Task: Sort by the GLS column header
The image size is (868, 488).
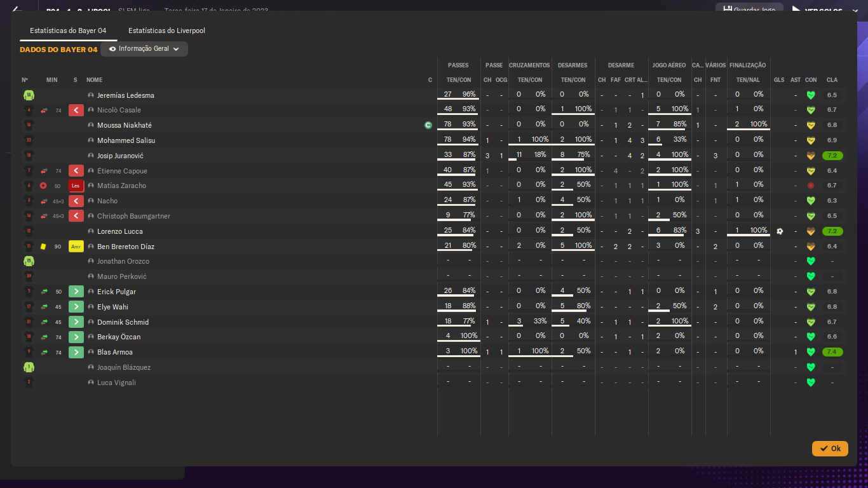Action: [x=779, y=80]
